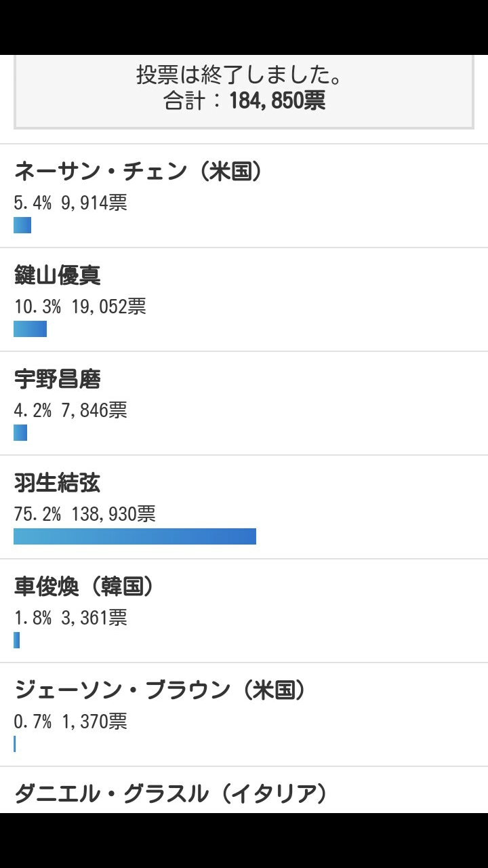This screenshot has width=488, height=868.
Task: Click the long result bar for 羽生結弦
Action: pos(135,536)
